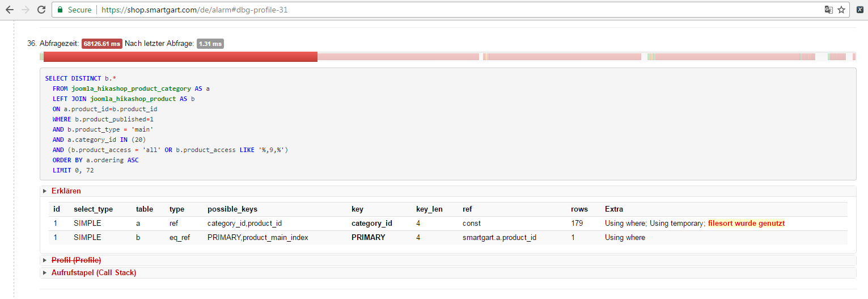Open the Google Translate page icon
868x299 pixels.
pyautogui.click(x=828, y=10)
